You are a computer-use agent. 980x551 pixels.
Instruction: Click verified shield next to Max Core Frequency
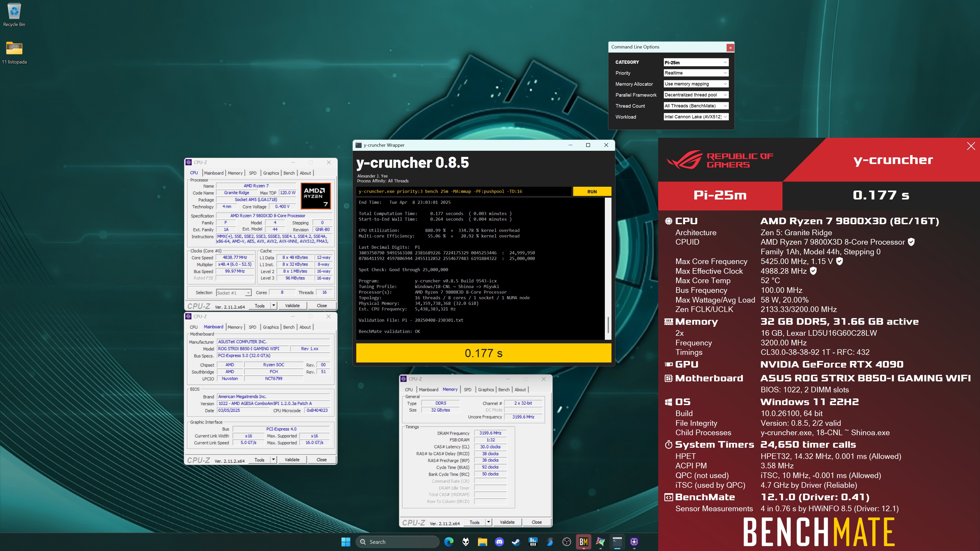(x=840, y=261)
